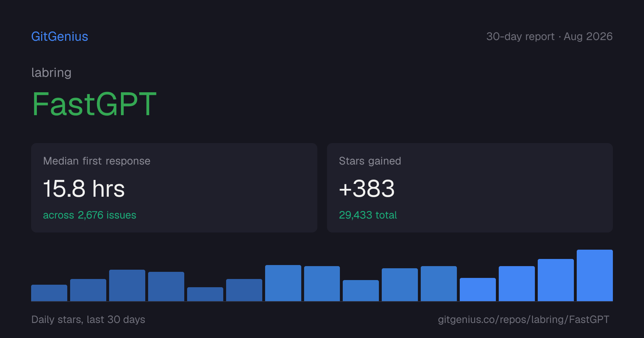The height and width of the screenshot is (338, 644).
Task: Select the '+383' stars value
Action: (367, 188)
